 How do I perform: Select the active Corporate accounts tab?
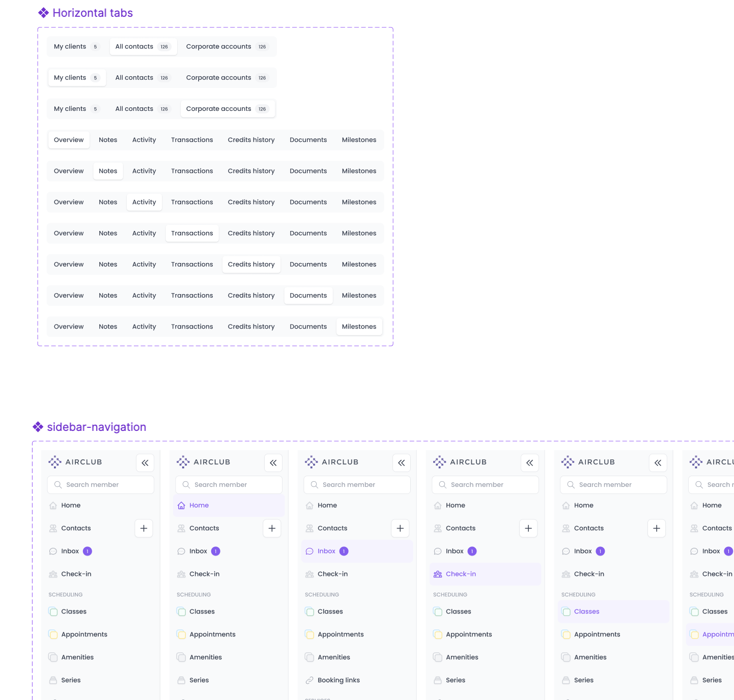coord(228,108)
